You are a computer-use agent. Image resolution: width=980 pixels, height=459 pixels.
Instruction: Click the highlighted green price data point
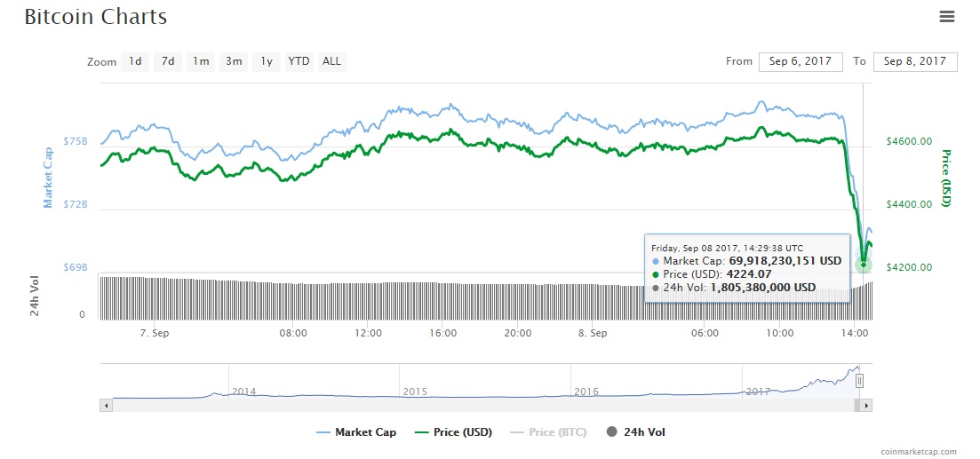tap(863, 265)
